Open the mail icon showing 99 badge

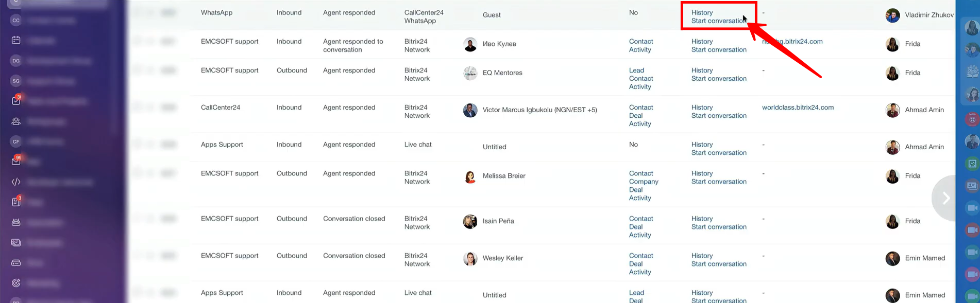click(16, 161)
